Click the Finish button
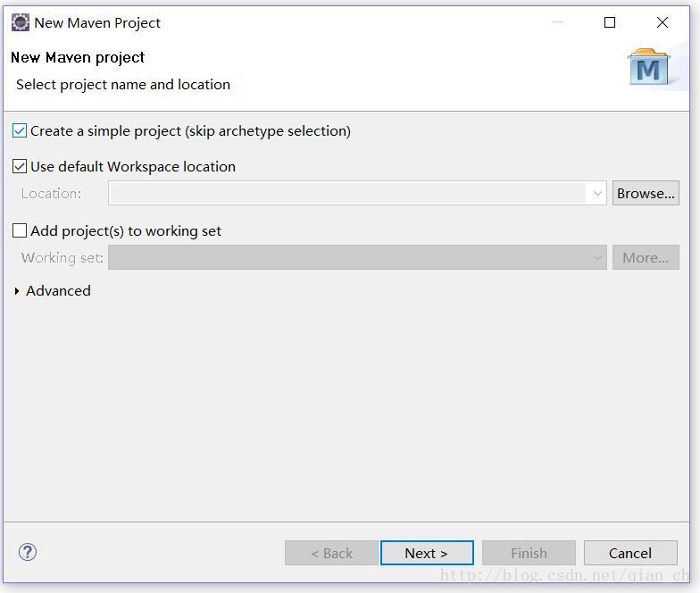 coord(529,553)
